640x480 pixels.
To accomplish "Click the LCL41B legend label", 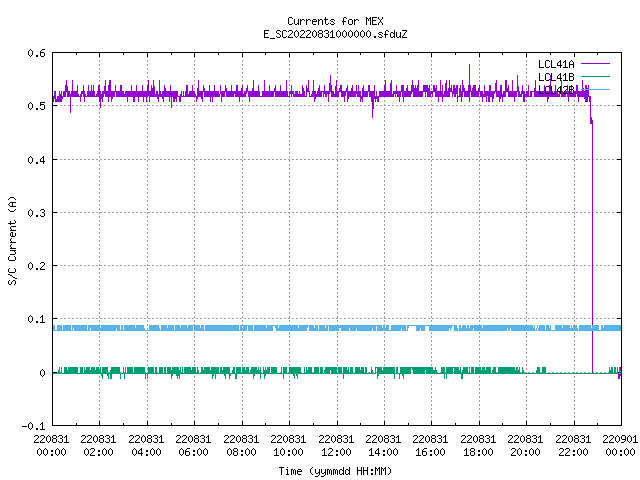I will point(556,77).
